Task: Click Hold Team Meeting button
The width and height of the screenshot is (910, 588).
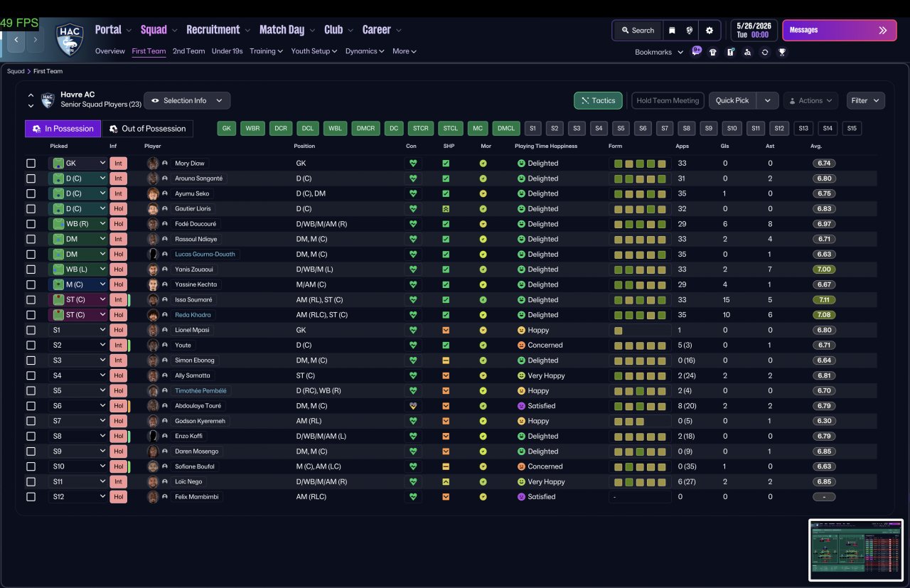Action: (668, 100)
